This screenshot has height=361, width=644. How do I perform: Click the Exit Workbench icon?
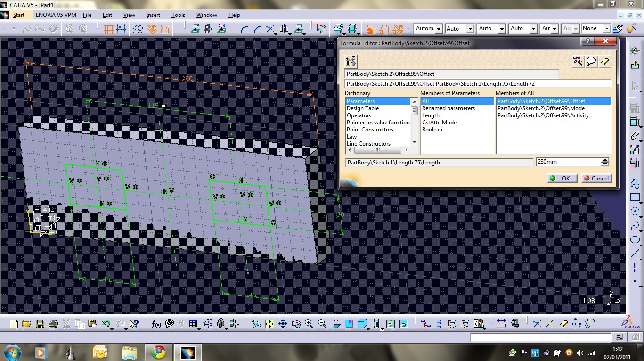click(635, 65)
